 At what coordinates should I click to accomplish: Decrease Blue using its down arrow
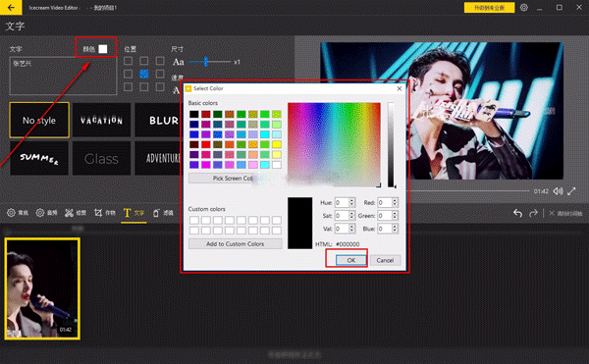tap(395, 231)
